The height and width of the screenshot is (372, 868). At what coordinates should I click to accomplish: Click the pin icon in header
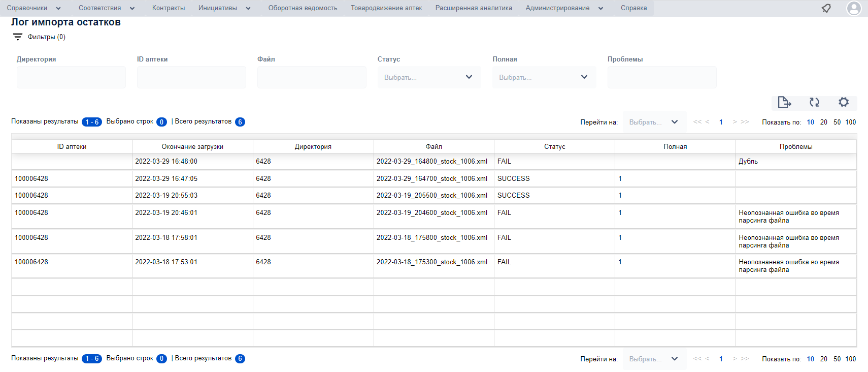tap(826, 8)
